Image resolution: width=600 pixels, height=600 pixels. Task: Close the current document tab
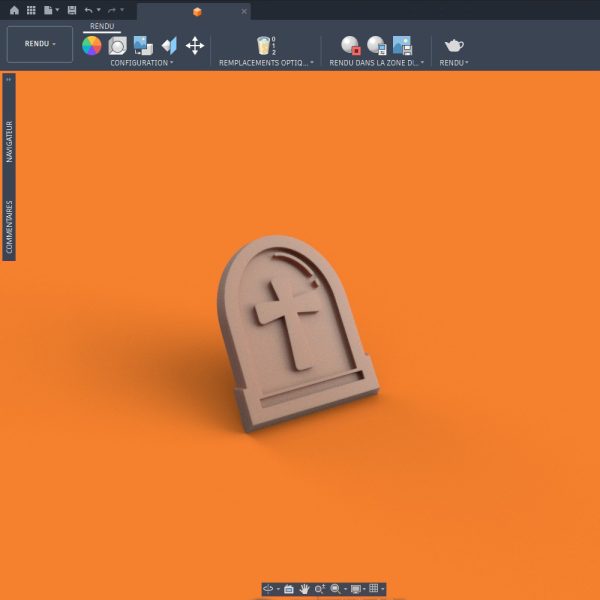tap(244, 11)
